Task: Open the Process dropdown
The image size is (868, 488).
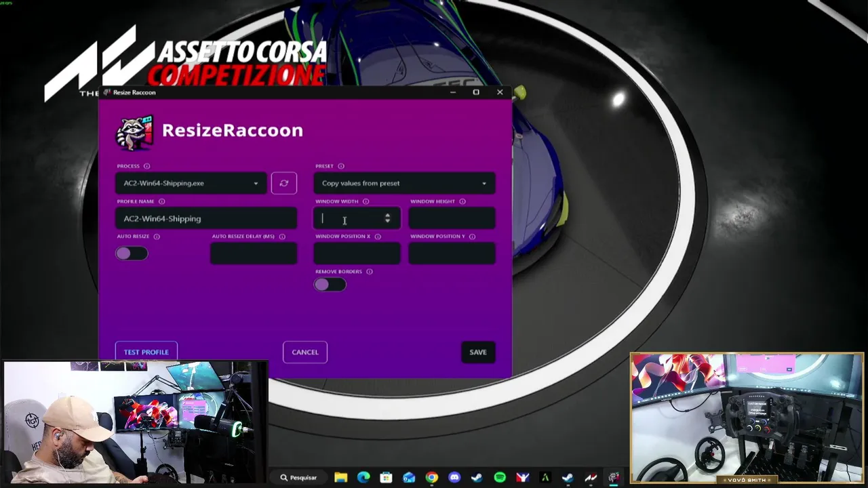Action: pos(191,183)
